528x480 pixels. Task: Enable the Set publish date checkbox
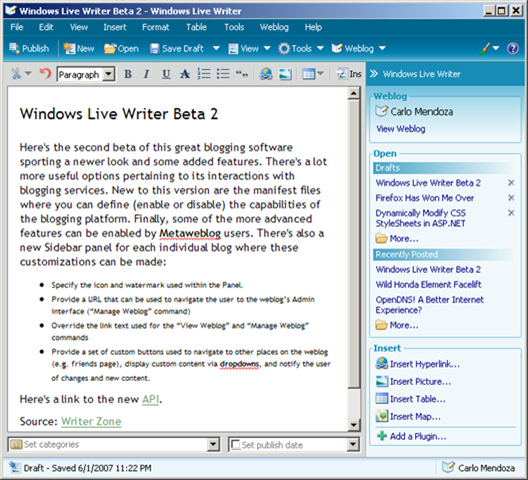click(x=235, y=445)
